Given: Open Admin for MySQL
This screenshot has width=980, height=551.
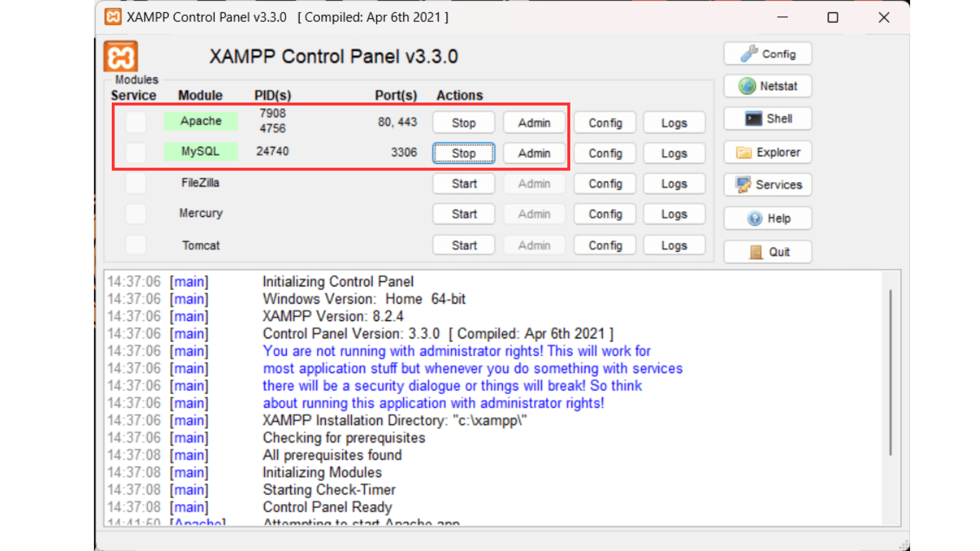Looking at the screenshot, I should point(534,153).
